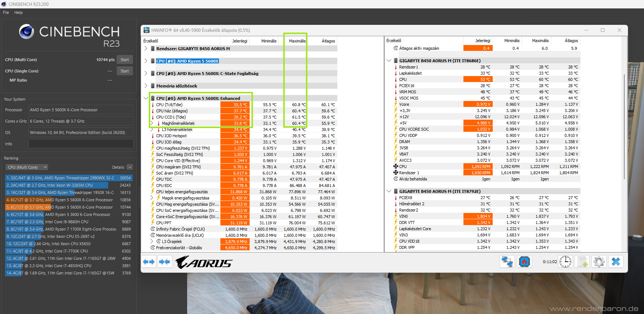
Task: Click the lightning icon beside Vcore
Action: [x=395, y=104]
